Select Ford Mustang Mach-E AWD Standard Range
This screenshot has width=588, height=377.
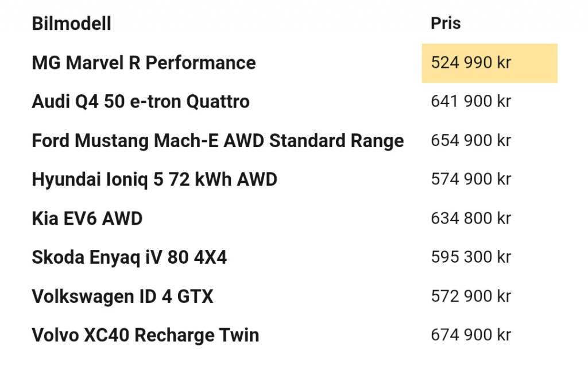coord(218,140)
